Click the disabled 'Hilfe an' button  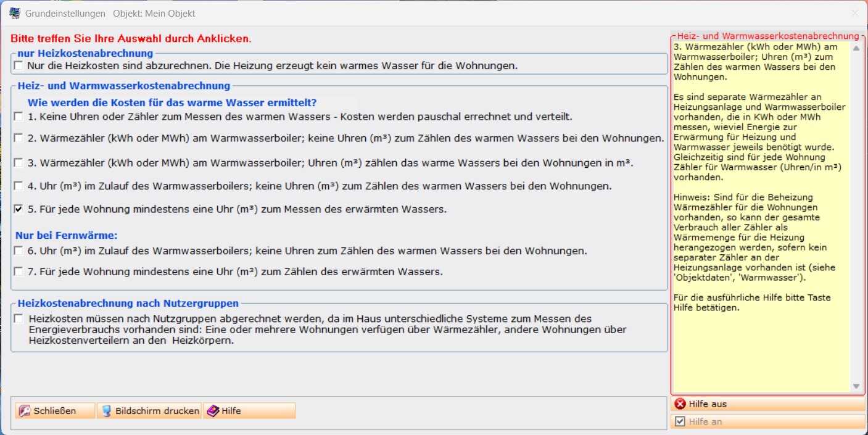(x=768, y=422)
